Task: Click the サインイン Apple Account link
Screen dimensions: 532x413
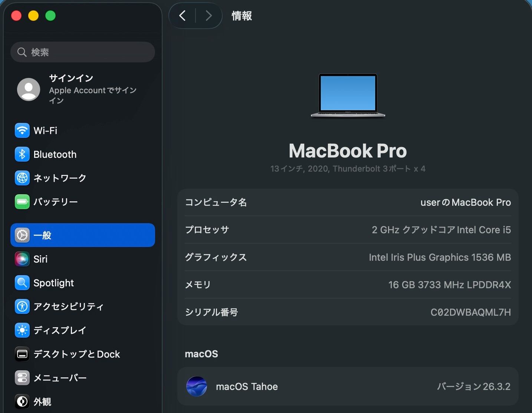Action: tap(83, 90)
